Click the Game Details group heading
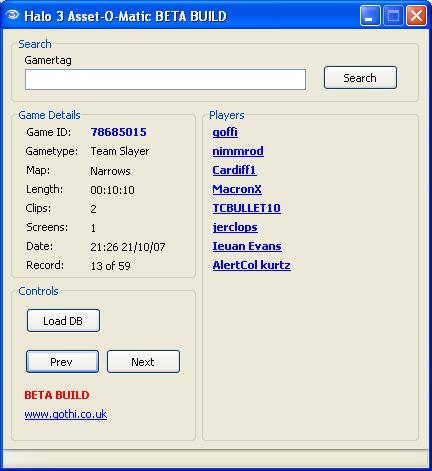The height and width of the screenshot is (471, 432). click(x=49, y=115)
